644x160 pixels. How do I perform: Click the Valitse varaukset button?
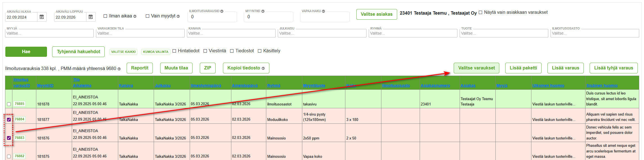click(476, 68)
